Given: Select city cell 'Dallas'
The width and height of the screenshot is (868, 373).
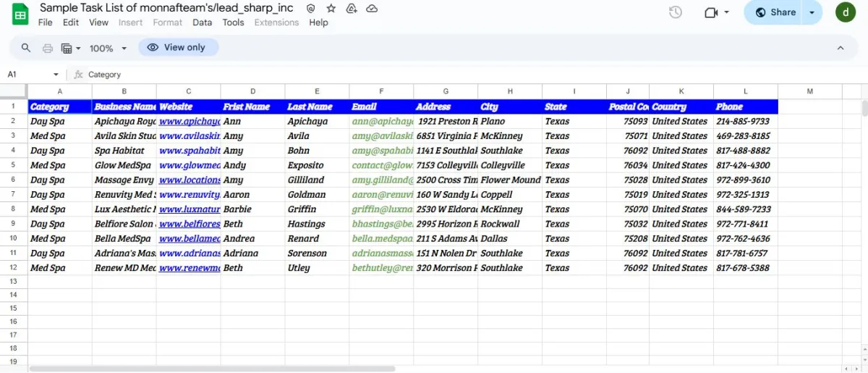Looking at the screenshot, I should pos(510,239).
